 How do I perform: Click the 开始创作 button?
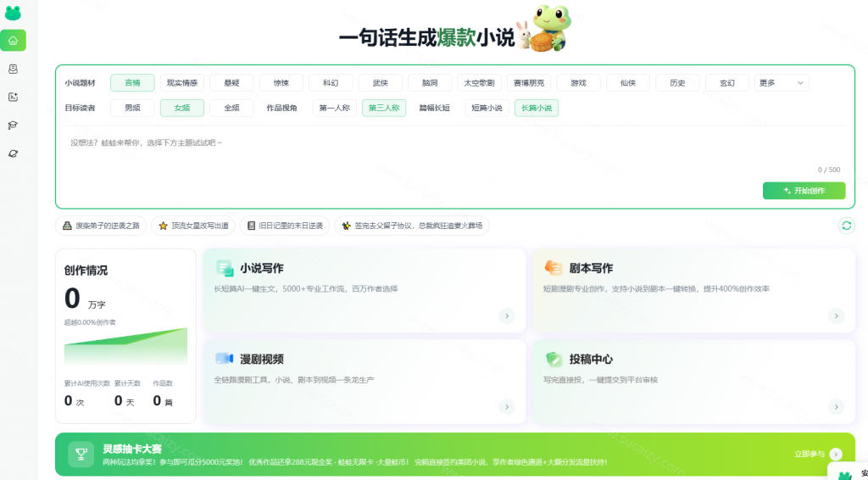pos(804,191)
